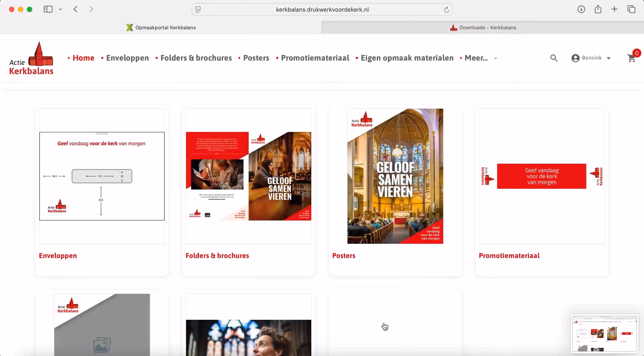The height and width of the screenshot is (356, 644).
Task: Go back to the previous page
Action: (x=76, y=10)
